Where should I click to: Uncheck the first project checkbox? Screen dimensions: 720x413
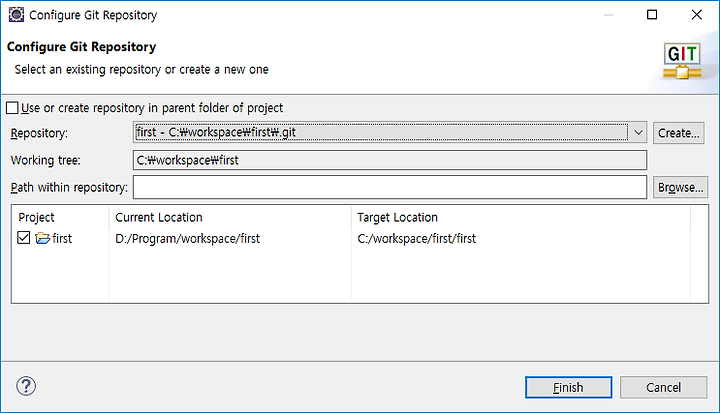tap(23, 238)
